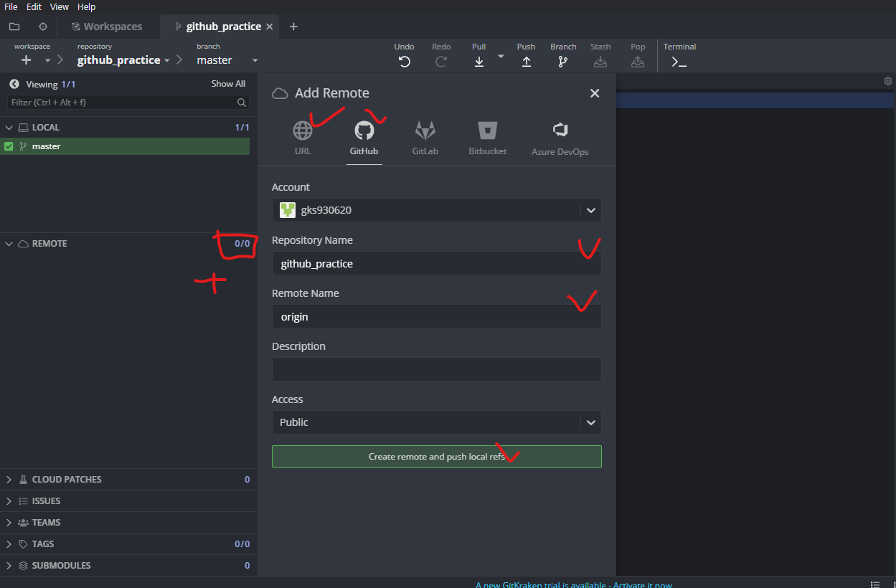
Task: Expand the TEAMS section
Action: 9,523
